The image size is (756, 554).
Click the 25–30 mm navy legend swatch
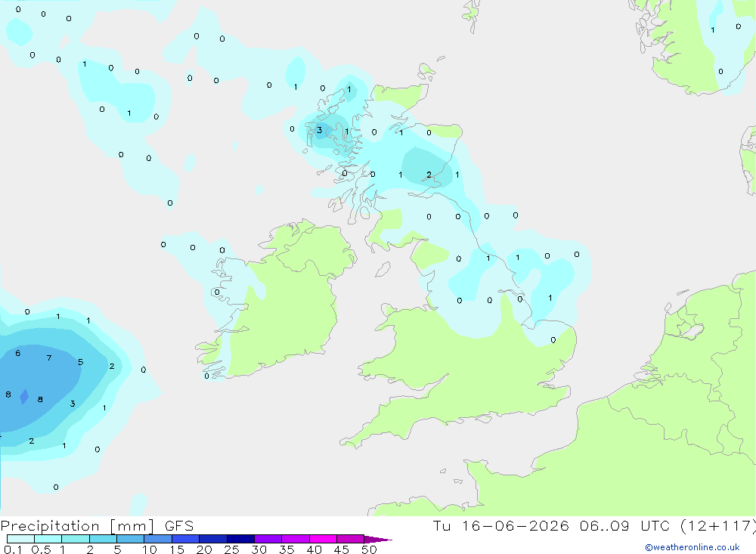tap(240, 539)
